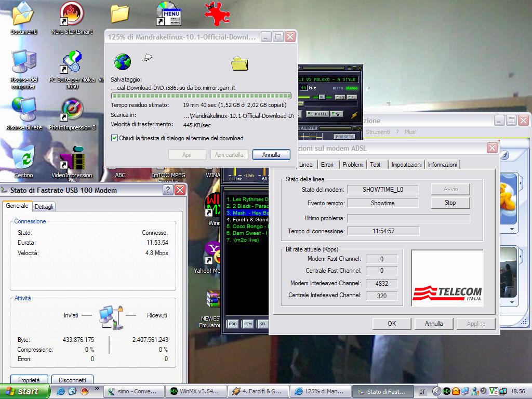Click the Stop button in ADSL dialog
The height and width of the screenshot is (399, 532).
pos(450,203)
